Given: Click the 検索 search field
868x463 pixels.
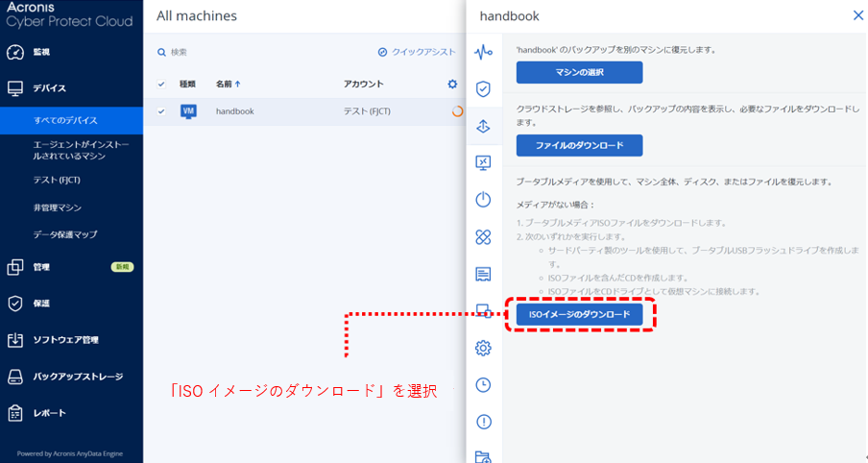Looking at the screenshot, I should click(221, 52).
